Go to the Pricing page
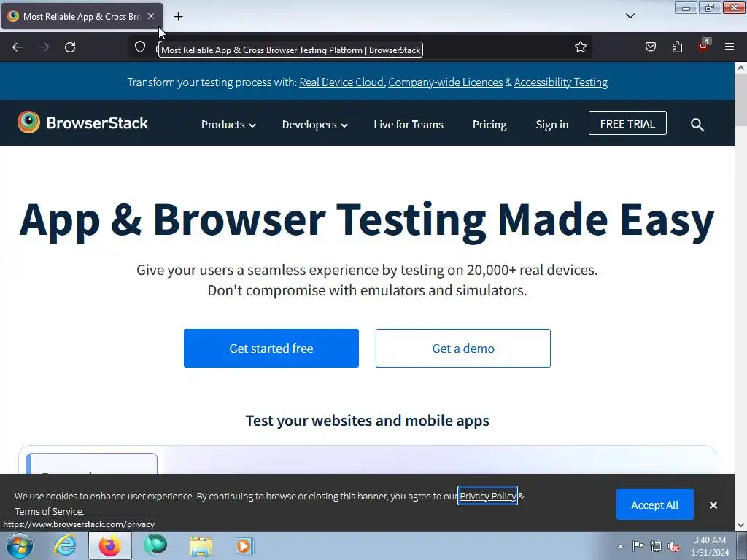The image size is (747, 560). (x=489, y=125)
